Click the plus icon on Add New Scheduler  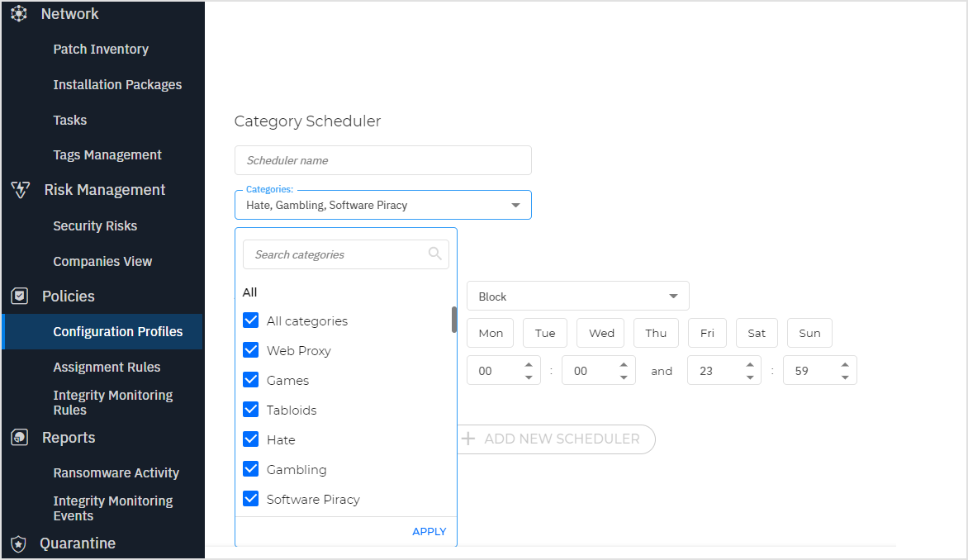[x=471, y=439]
